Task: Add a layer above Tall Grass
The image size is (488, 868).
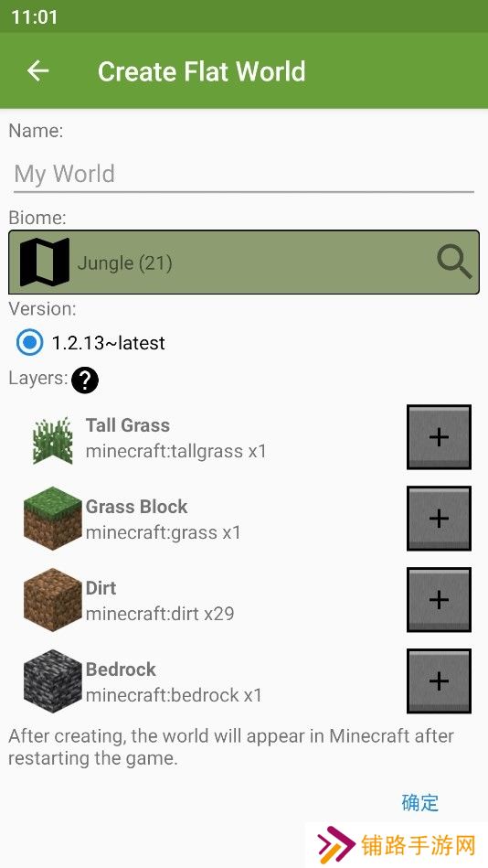Action: pyautogui.click(x=439, y=437)
